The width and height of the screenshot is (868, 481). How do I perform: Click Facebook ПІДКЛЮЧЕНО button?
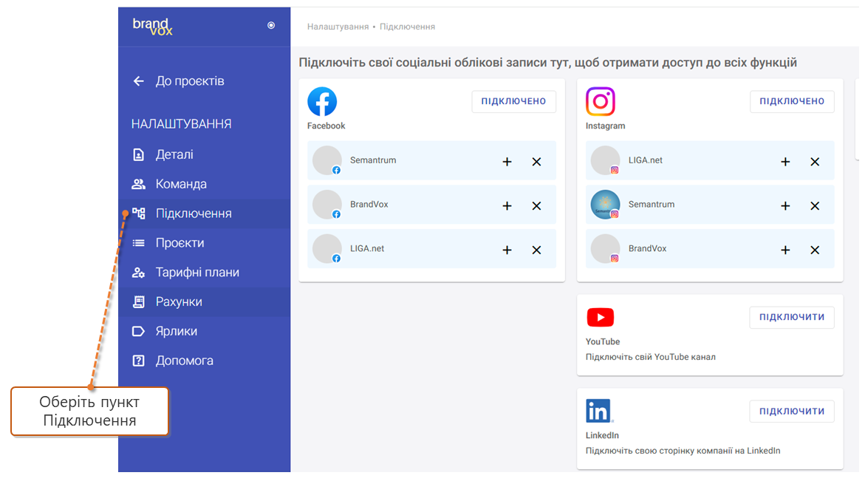click(513, 101)
